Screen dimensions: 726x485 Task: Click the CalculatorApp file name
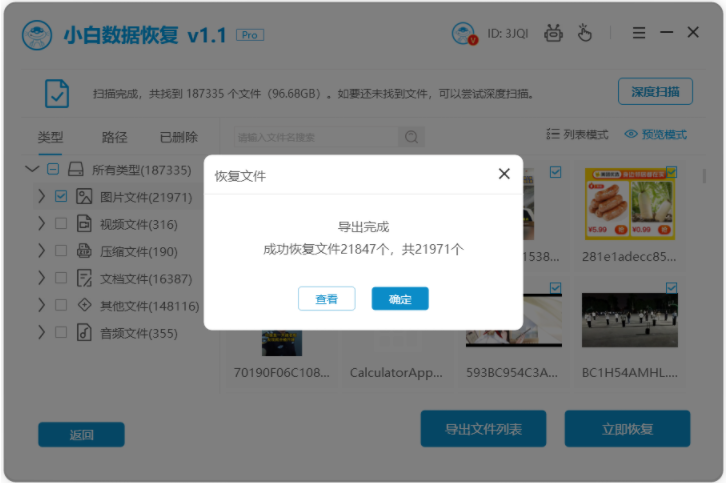[x=396, y=373]
